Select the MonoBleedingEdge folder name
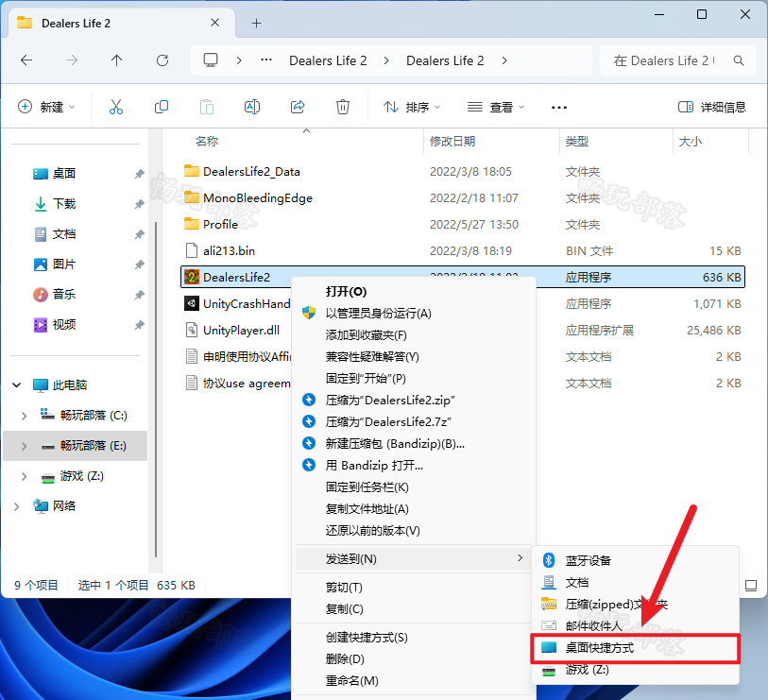This screenshot has height=700, width=768. tap(258, 197)
